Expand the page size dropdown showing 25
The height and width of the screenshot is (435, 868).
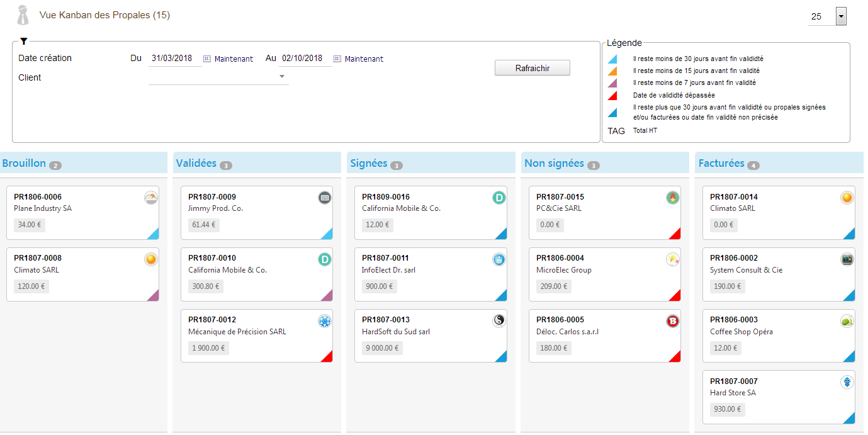pos(841,16)
